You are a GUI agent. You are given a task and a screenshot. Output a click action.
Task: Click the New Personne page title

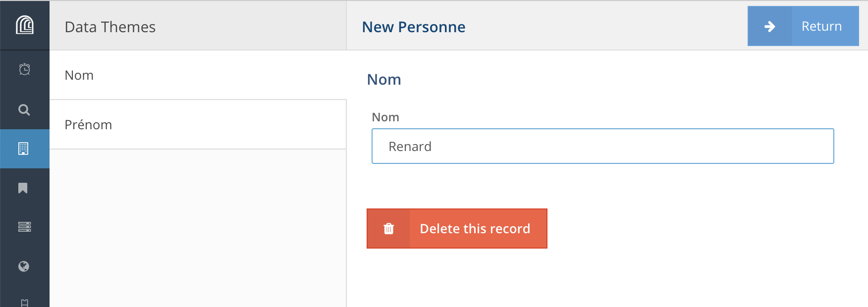pyautogui.click(x=414, y=27)
